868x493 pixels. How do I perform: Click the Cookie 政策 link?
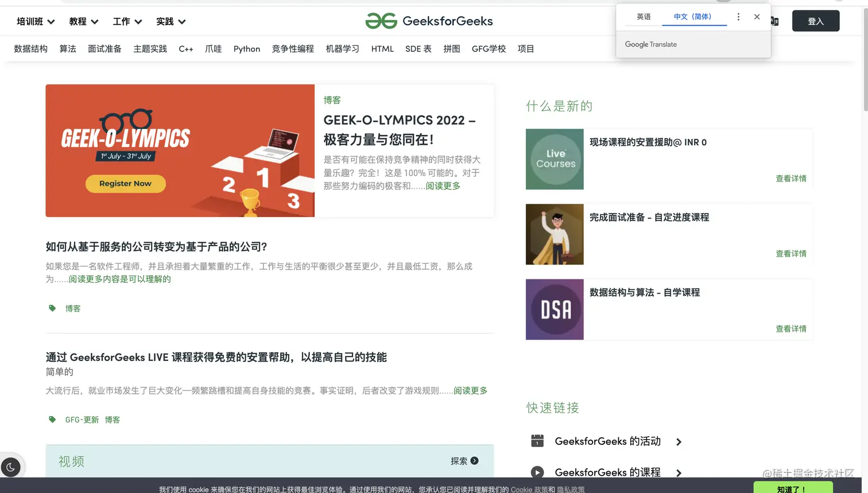529,490
